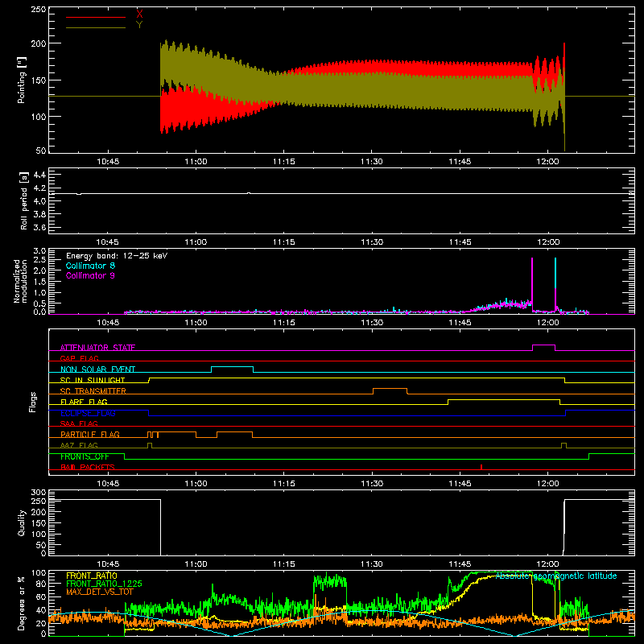The width and height of the screenshot is (644, 644).
Task: Click the 'Degrees or %' axis title
Action: pyautogui.click(x=22, y=604)
